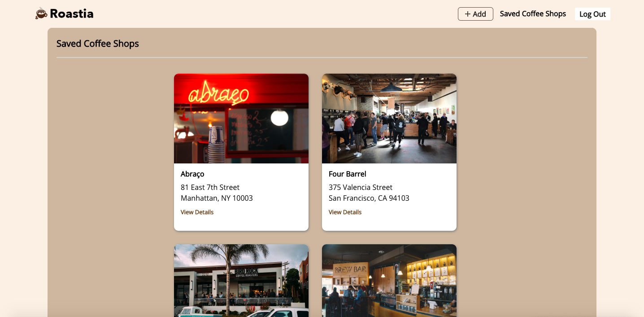Select the Abraço card
This screenshot has height=317, width=644.
[241, 152]
